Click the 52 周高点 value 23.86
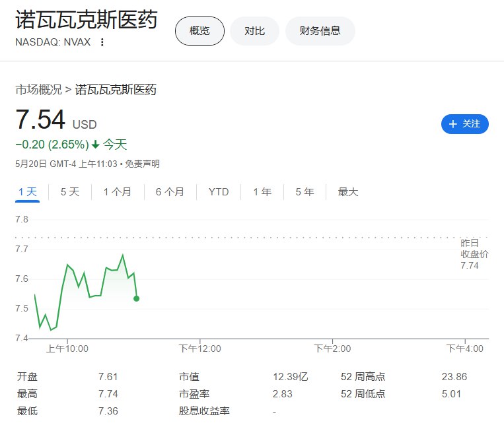The image size is (504, 431). (x=454, y=376)
